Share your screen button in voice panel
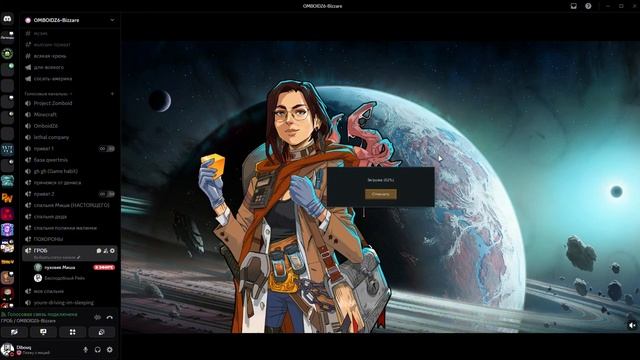 pos(43,332)
